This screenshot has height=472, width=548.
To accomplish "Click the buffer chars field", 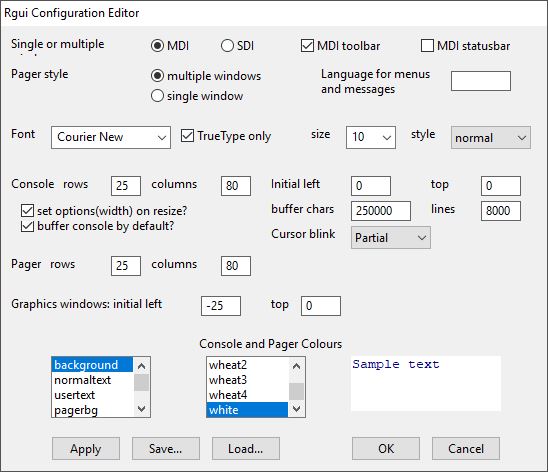I will pyautogui.click(x=381, y=211).
